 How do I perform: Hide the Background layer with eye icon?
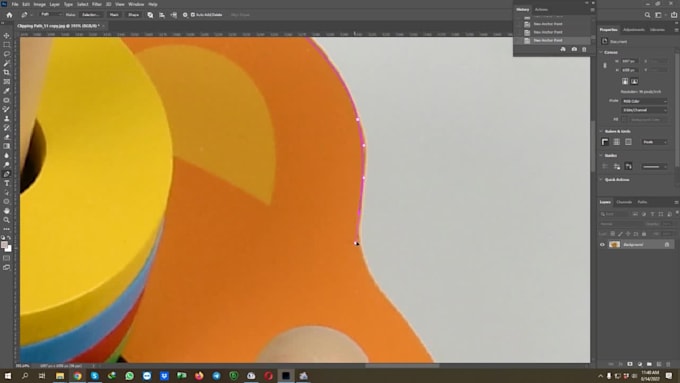tap(602, 245)
